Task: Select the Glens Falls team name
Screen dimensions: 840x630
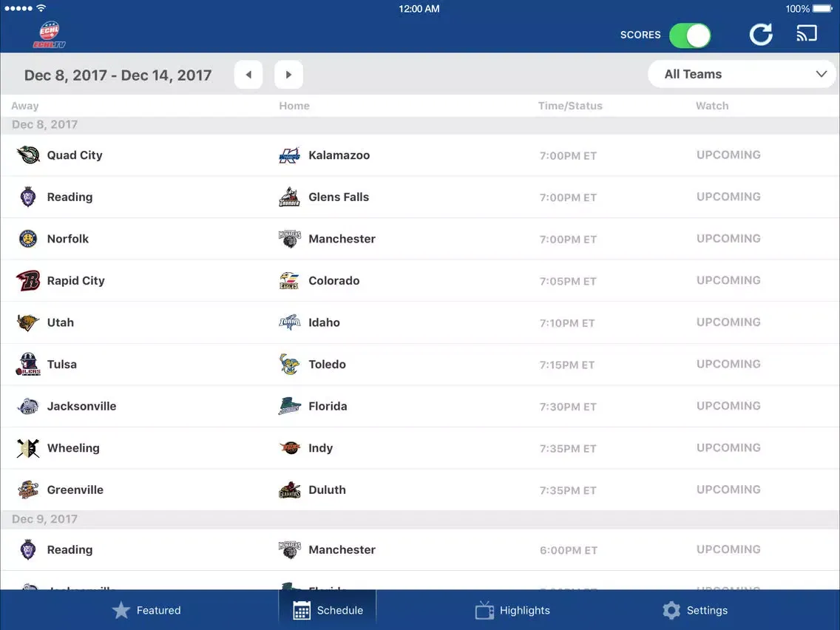Action: click(x=339, y=197)
